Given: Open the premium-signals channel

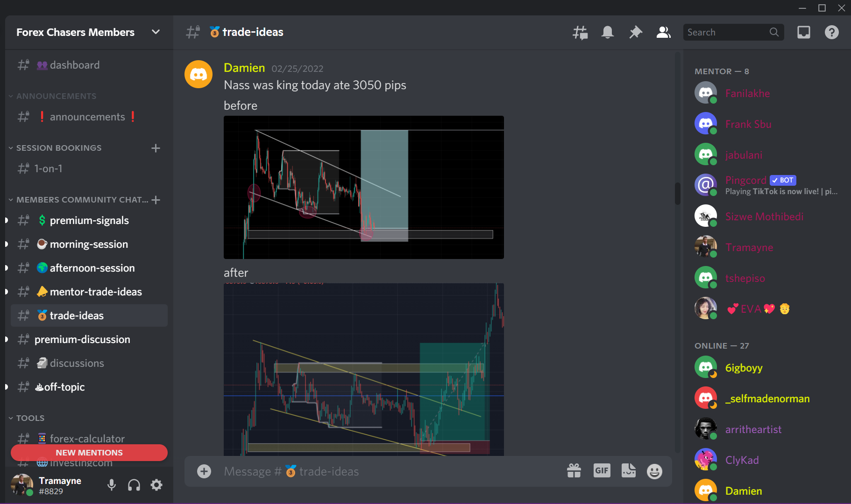Looking at the screenshot, I should (89, 220).
